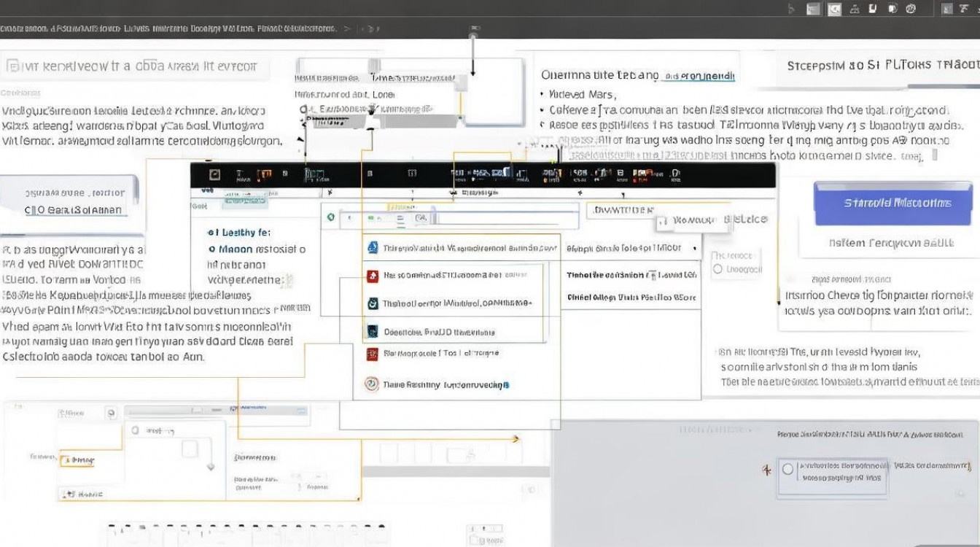
Task: Select the third bold entry in right column
Action: [631, 298]
